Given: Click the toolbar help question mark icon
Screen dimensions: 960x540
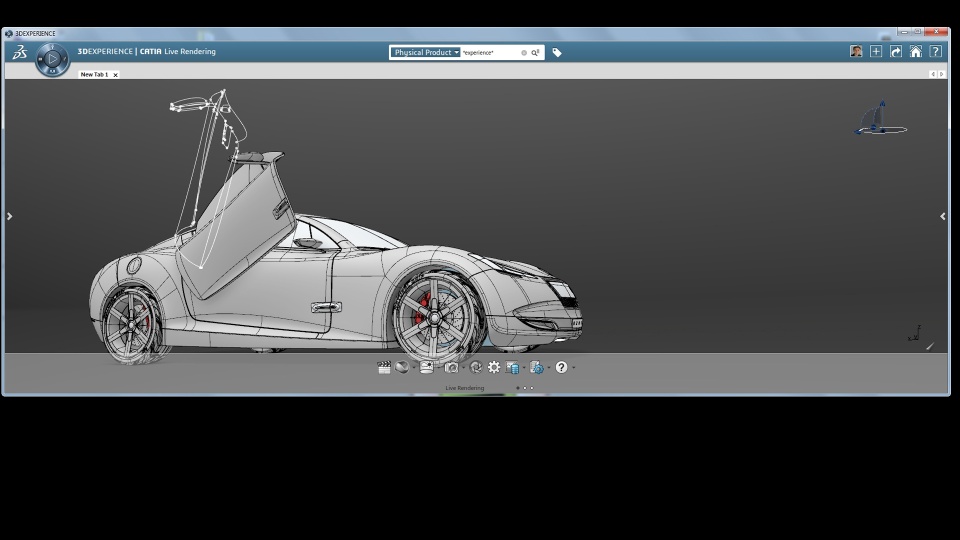Looking at the screenshot, I should pyautogui.click(x=561, y=367).
